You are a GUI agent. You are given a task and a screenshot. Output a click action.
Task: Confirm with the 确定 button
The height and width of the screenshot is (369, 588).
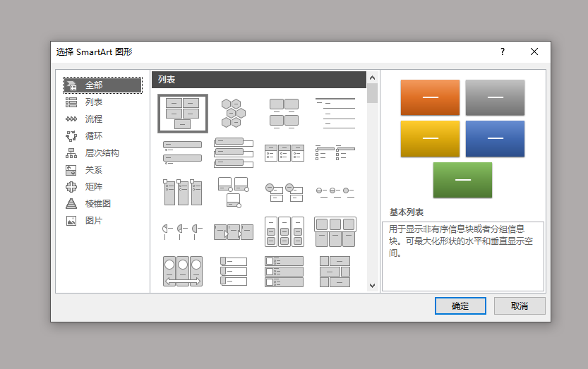point(460,306)
